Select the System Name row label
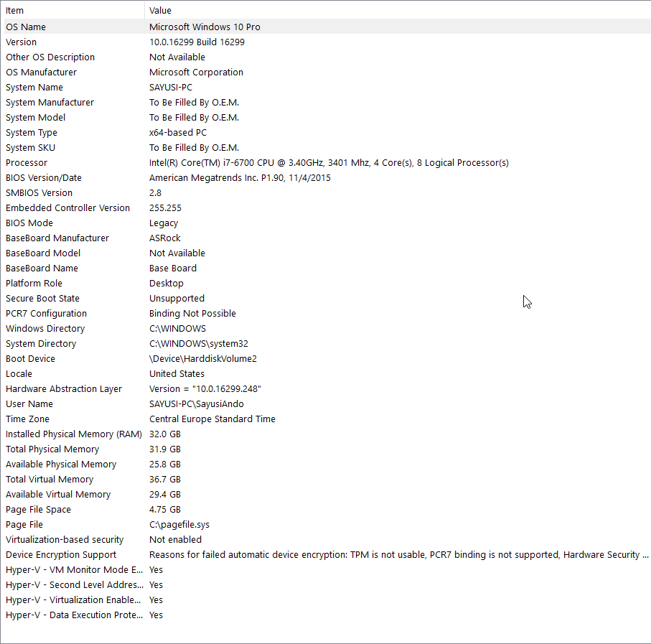Image resolution: width=651 pixels, height=644 pixels. pyautogui.click(x=34, y=87)
